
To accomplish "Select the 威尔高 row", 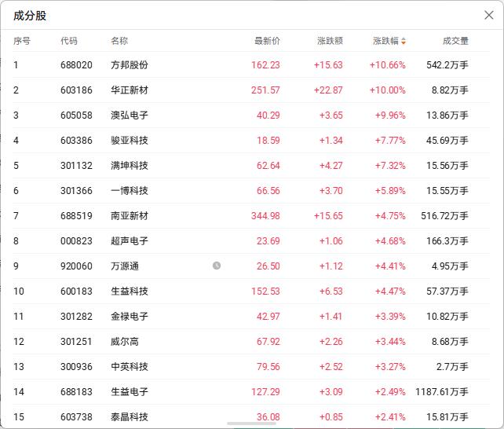I will click(251, 341).
